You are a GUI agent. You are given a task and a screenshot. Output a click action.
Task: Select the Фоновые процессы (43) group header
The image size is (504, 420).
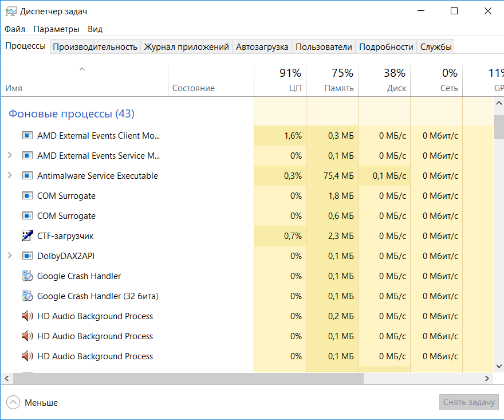72,113
